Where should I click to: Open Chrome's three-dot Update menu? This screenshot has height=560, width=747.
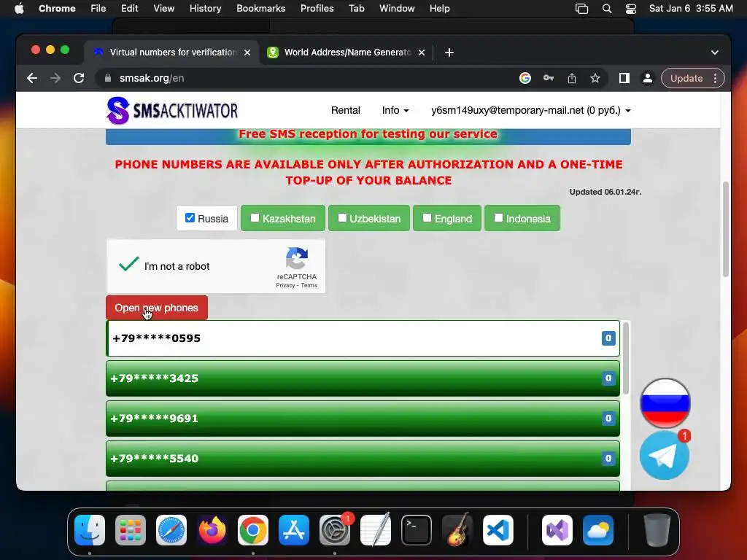click(715, 78)
